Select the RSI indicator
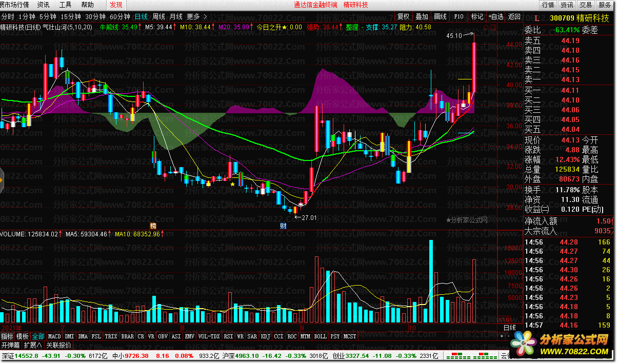 pyautogui.click(x=228, y=336)
